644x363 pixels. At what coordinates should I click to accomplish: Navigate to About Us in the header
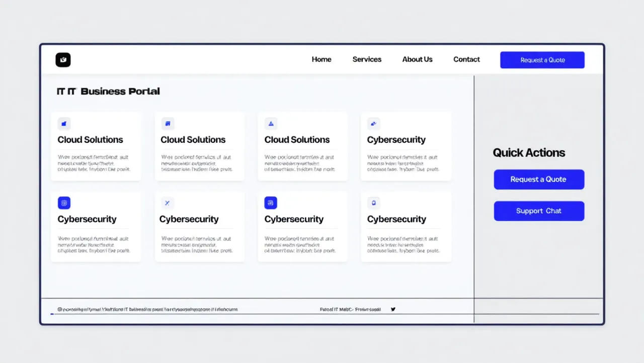[x=417, y=59]
